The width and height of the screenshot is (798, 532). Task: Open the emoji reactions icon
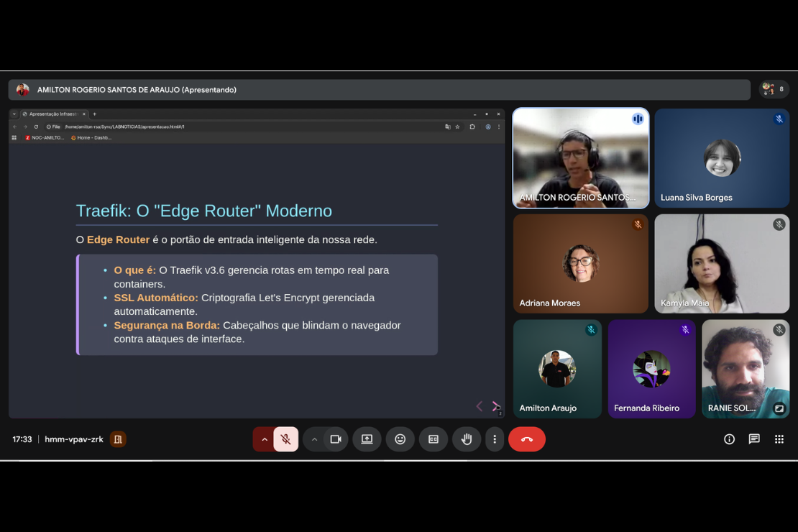coord(400,439)
